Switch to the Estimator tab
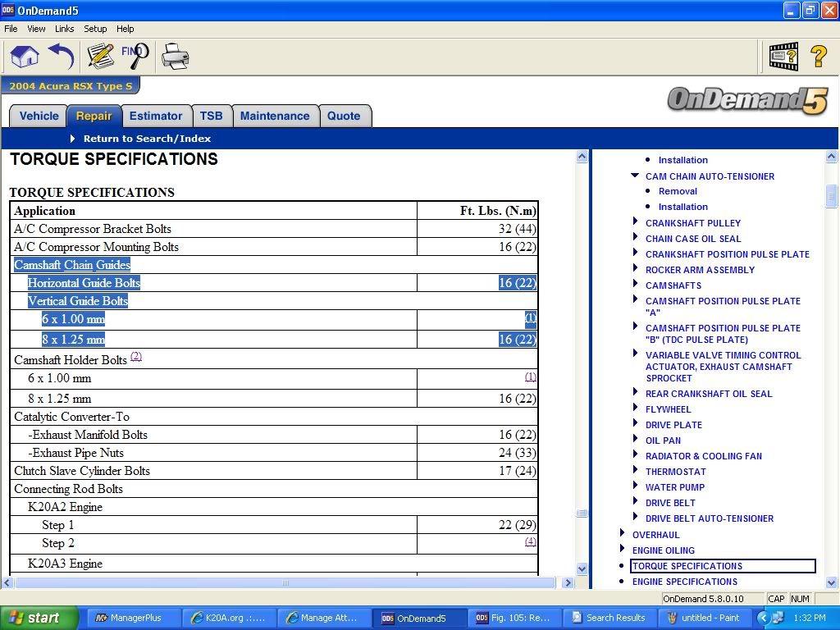The height and width of the screenshot is (630, 840). [156, 116]
